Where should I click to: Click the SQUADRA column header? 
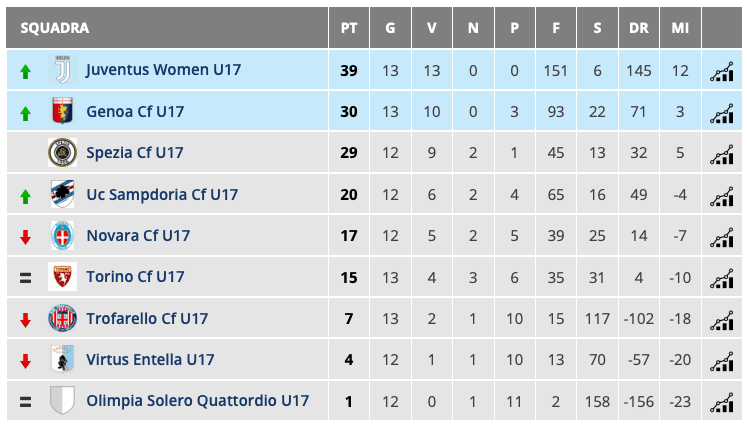55,28
